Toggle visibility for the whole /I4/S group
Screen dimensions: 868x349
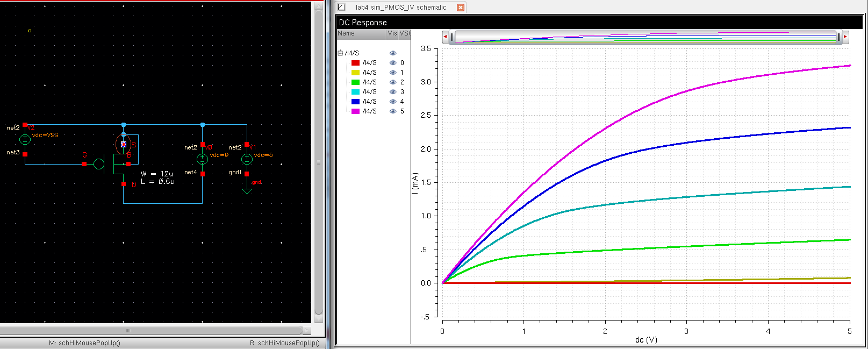click(393, 53)
